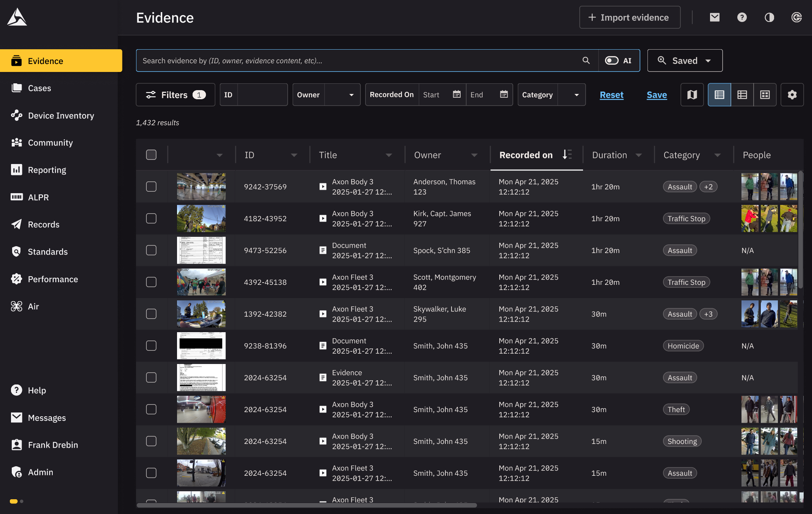Viewport: 812px width, 514px height.
Task: Open the Owner filter dropdown
Action: (326, 95)
